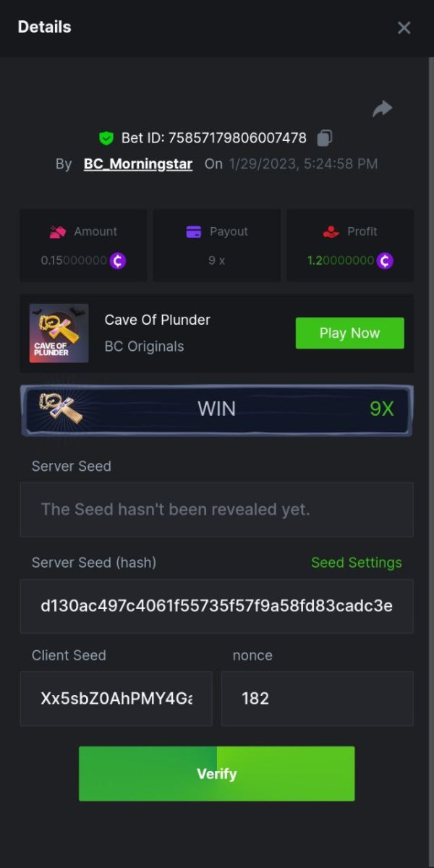Click the Play Now button

coord(350,333)
